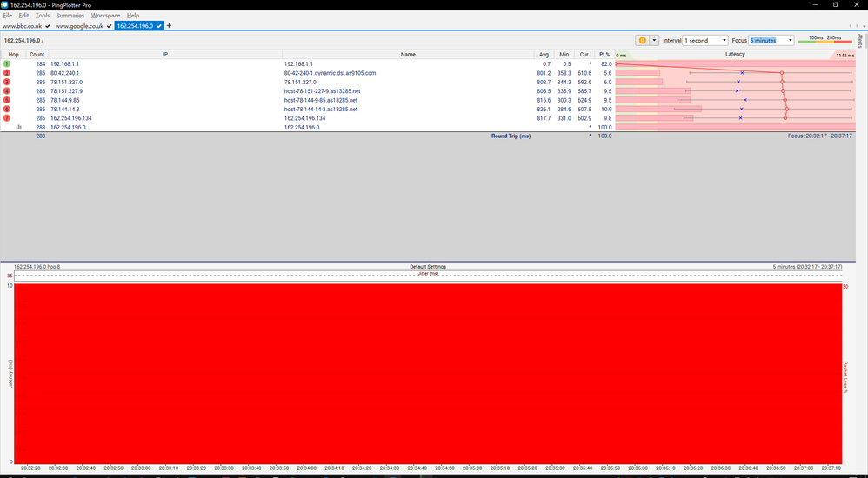Click the latency color scale legend
This screenshot has width=868, height=478.
[x=825, y=40]
